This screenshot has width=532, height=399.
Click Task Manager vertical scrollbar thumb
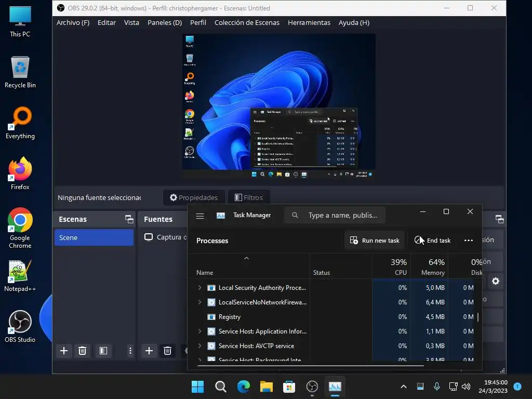(x=478, y=317)
